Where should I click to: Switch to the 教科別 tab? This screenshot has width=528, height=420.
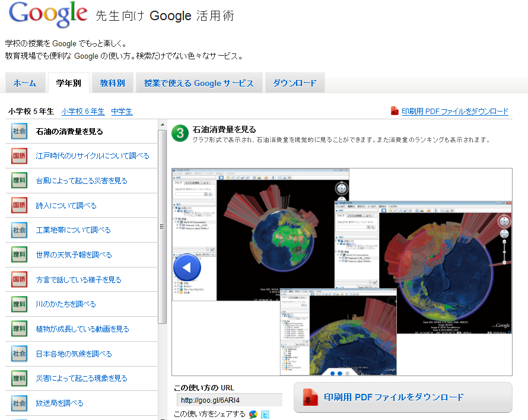[113, 82]
